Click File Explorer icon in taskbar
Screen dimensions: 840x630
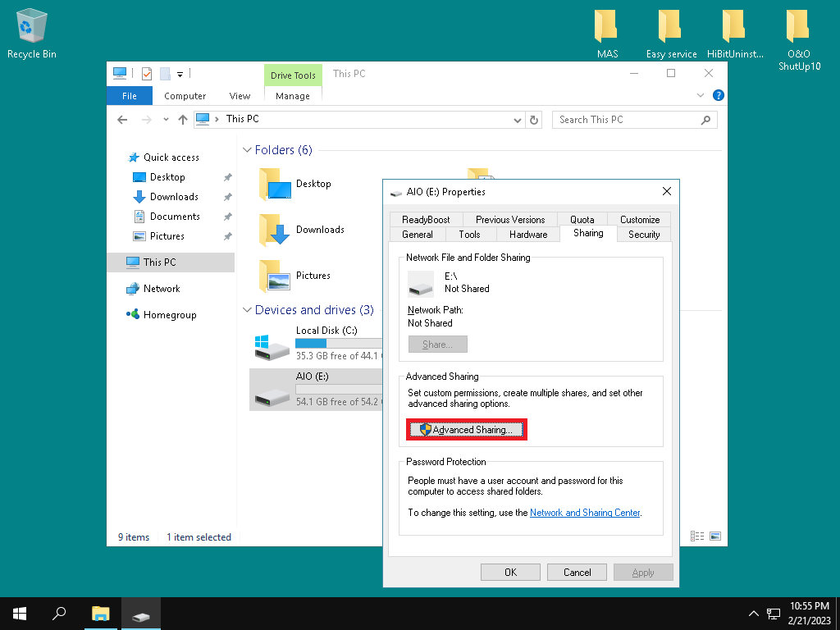point(100,613)
